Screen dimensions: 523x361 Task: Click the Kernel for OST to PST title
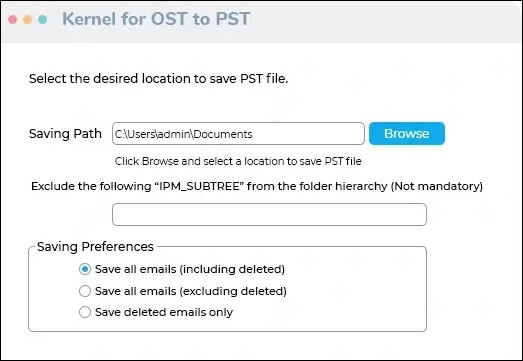156,19
